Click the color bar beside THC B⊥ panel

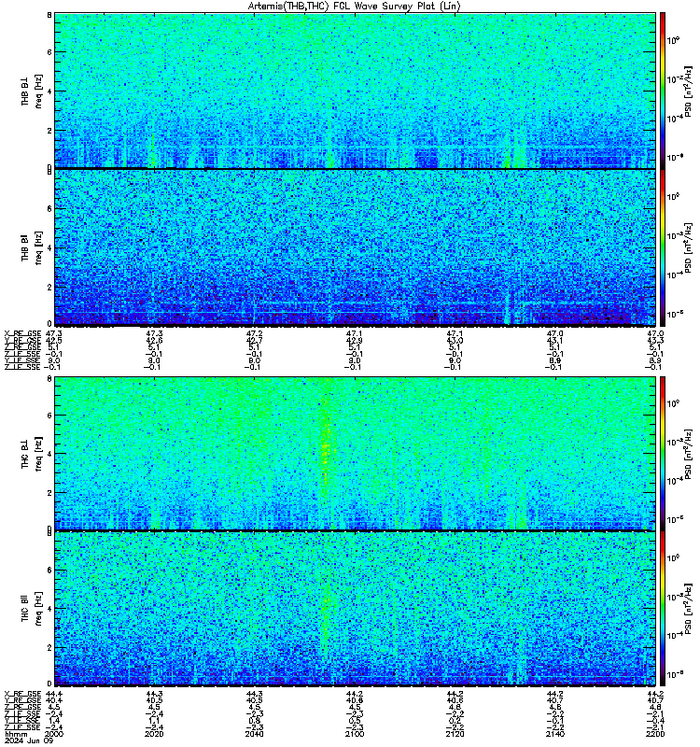663,453
